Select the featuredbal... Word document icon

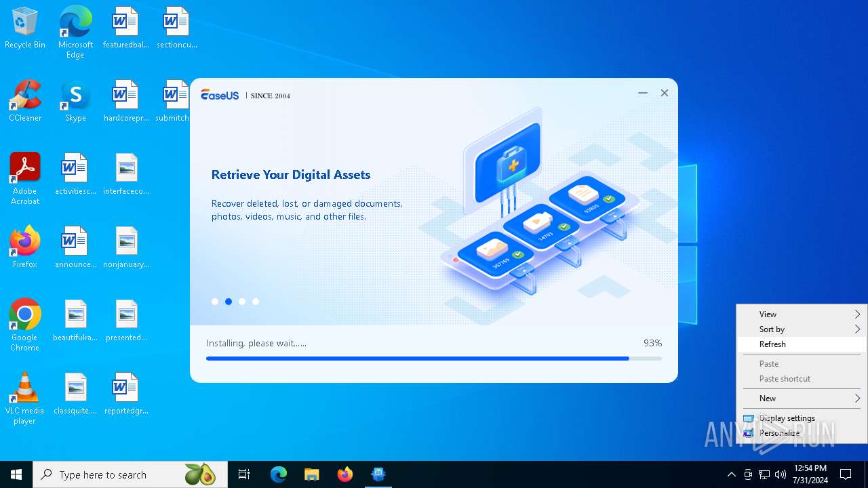coord(126,28)
